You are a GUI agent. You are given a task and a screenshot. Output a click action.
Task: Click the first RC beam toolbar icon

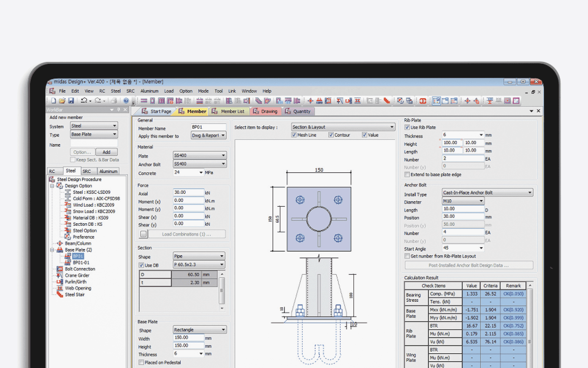click(144, 101)
